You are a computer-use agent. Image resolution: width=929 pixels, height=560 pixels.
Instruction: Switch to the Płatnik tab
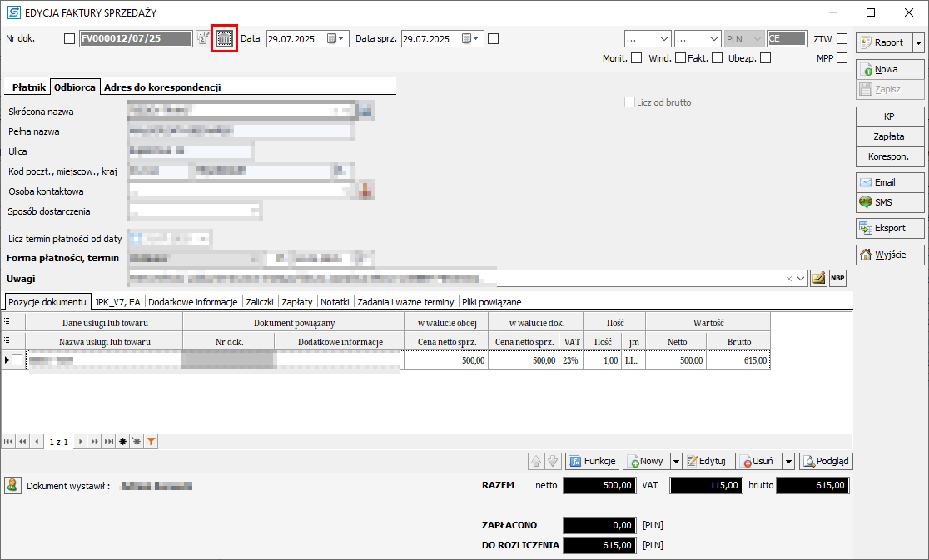(x=28, y=87)
